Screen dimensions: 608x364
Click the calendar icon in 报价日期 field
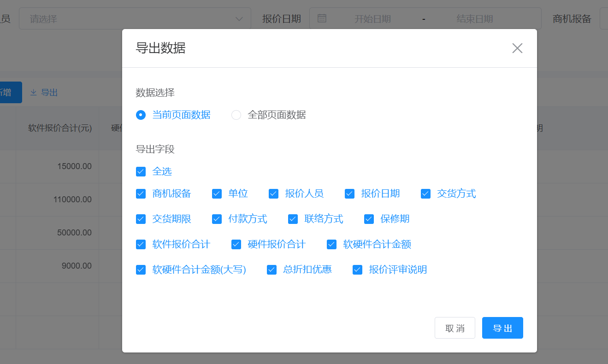click(322, 18)
